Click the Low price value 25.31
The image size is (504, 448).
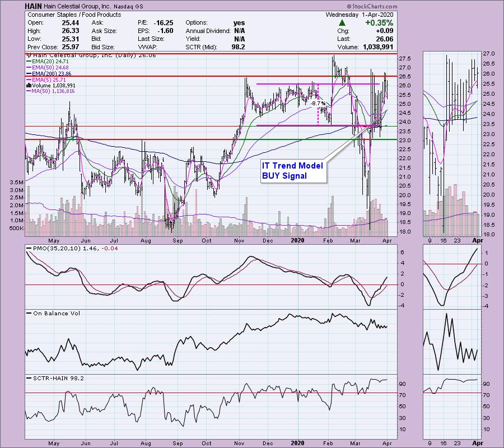(x=71, y=39)
